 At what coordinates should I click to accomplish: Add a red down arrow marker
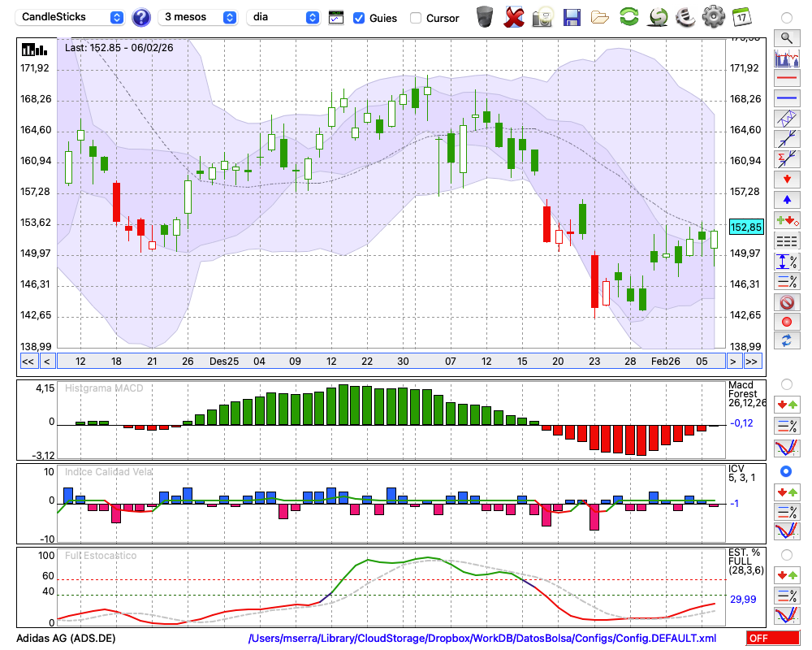pyautogui.click(x=787, y=180)
